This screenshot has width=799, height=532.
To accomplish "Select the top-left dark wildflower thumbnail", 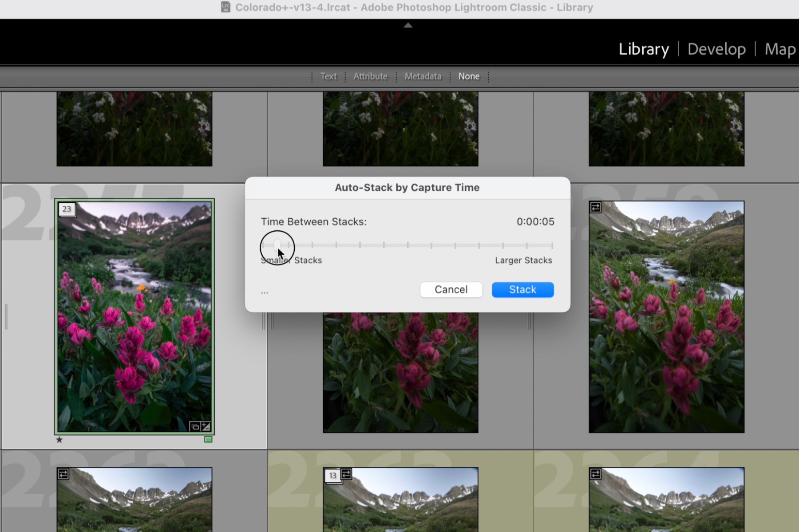I will click(134, 129).
